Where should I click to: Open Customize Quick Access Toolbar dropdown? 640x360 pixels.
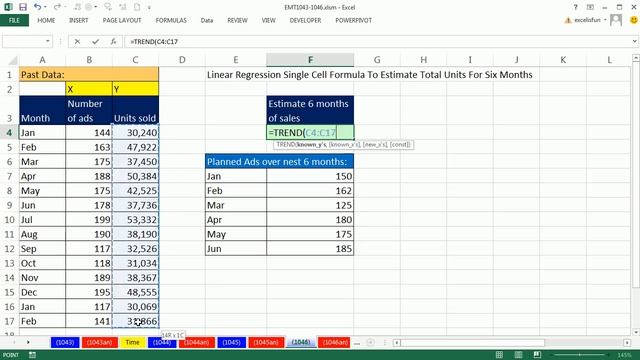click(x=149, y=7)
